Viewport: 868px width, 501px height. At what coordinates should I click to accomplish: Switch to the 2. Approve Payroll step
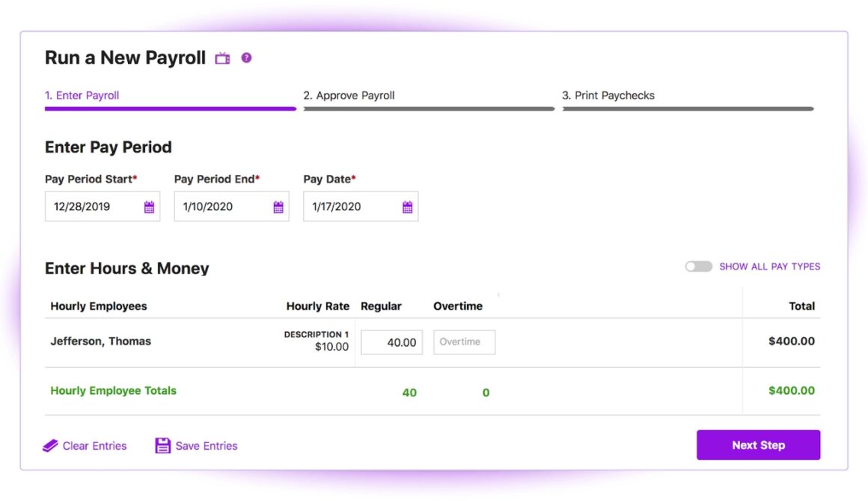(349, 96)
